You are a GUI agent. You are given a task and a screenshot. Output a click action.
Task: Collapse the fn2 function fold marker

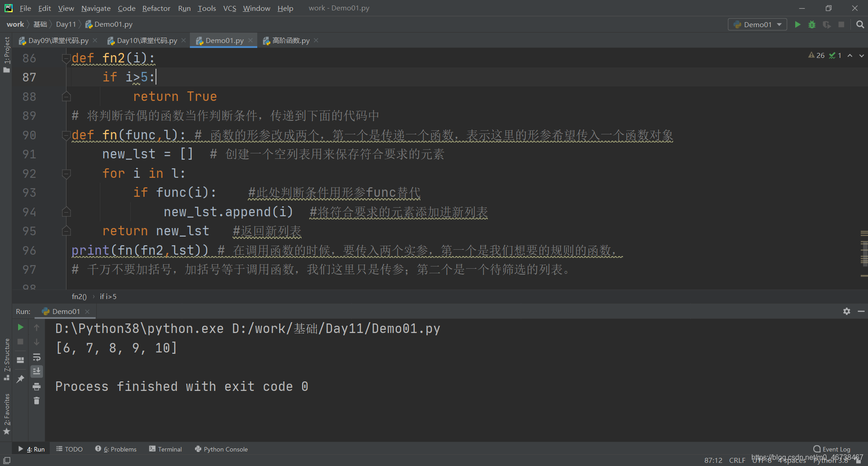pos(66,58)
